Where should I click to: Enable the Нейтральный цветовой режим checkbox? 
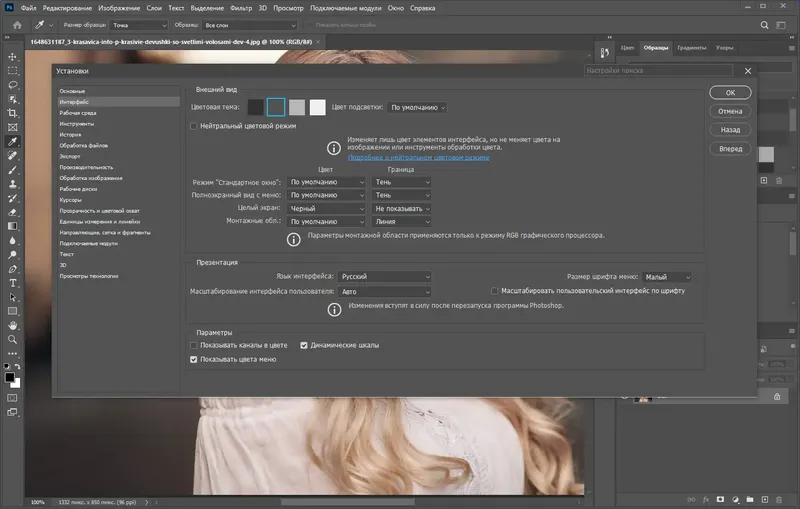click(194, 126)
